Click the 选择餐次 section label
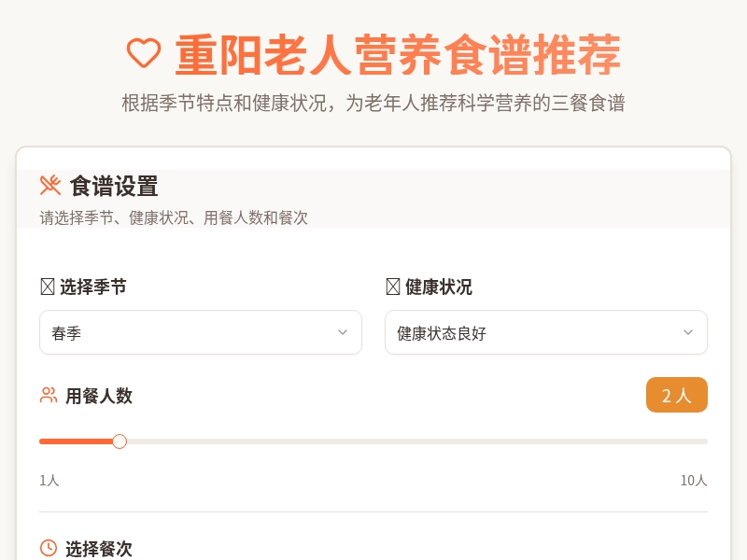The image size is (747, 560). (x=99, y=549)
